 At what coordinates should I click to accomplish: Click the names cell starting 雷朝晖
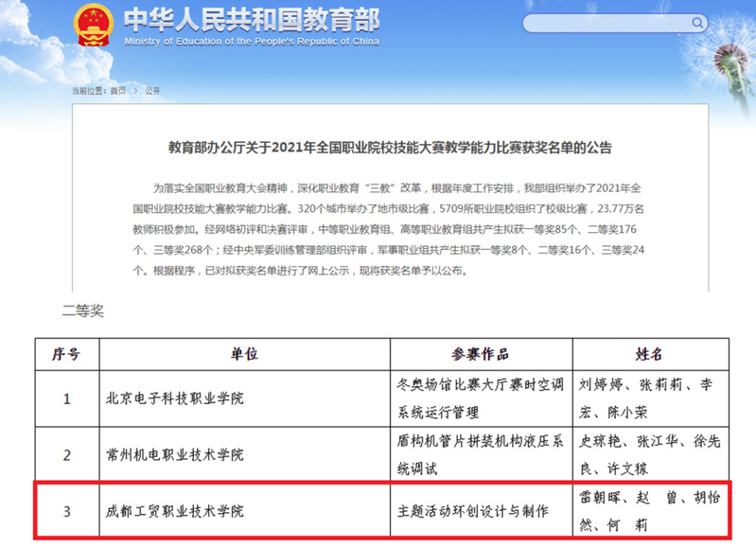click(650, 511)
